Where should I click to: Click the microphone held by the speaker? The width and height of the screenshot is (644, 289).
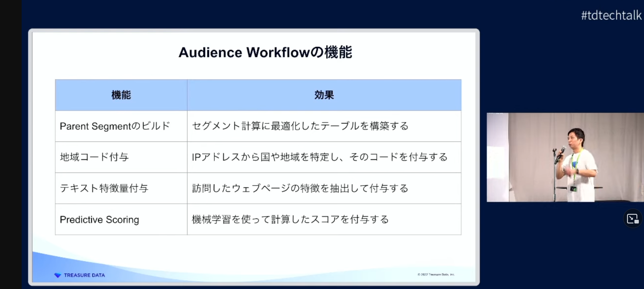coord(560,154)
